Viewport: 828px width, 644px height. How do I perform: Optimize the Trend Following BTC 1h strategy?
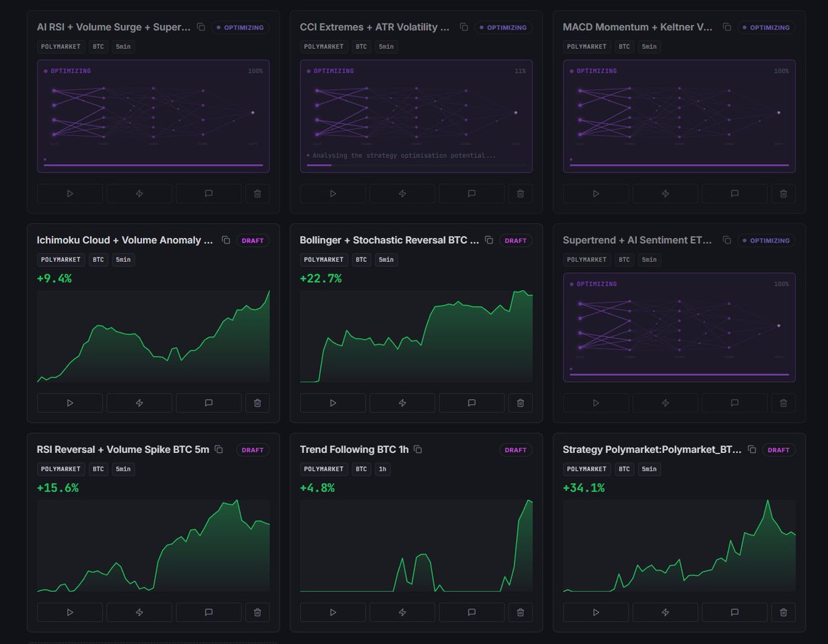point(402,612)
